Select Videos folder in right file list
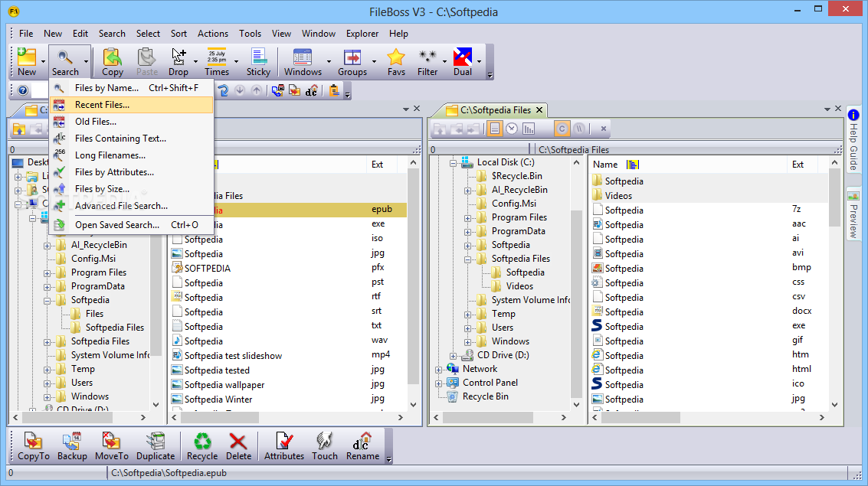The image size is (868, 486). point(618,196)
